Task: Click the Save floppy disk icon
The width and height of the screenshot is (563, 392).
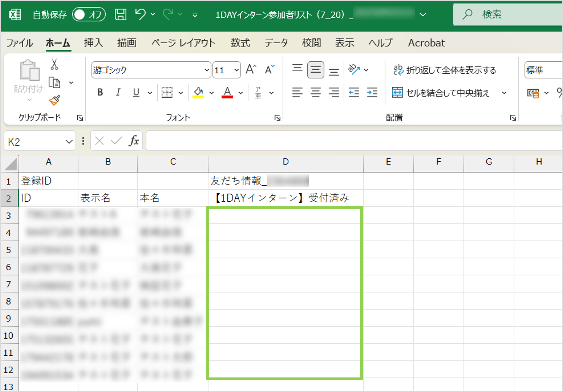Action: coord(120,15)
